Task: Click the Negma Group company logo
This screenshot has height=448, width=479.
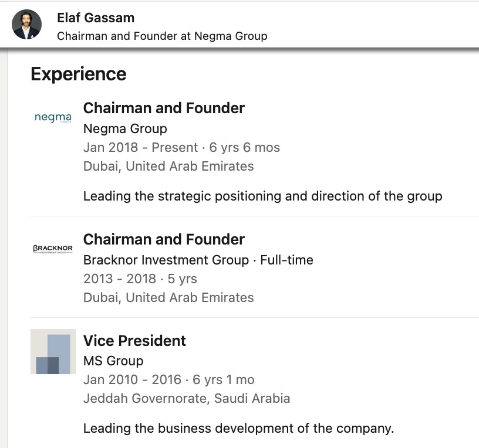Action: [53, 117]
